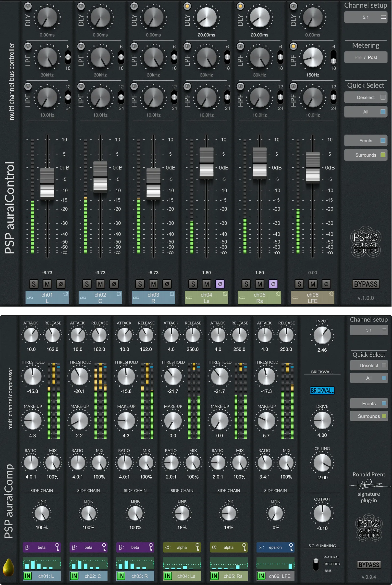Toggle the IN button for ch01: L compressor
Screen dimensions: 392x585
click(27, 576)
